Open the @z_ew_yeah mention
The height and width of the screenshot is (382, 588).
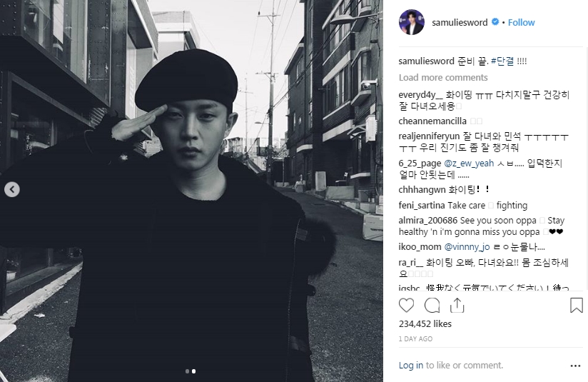click(469, 164)
